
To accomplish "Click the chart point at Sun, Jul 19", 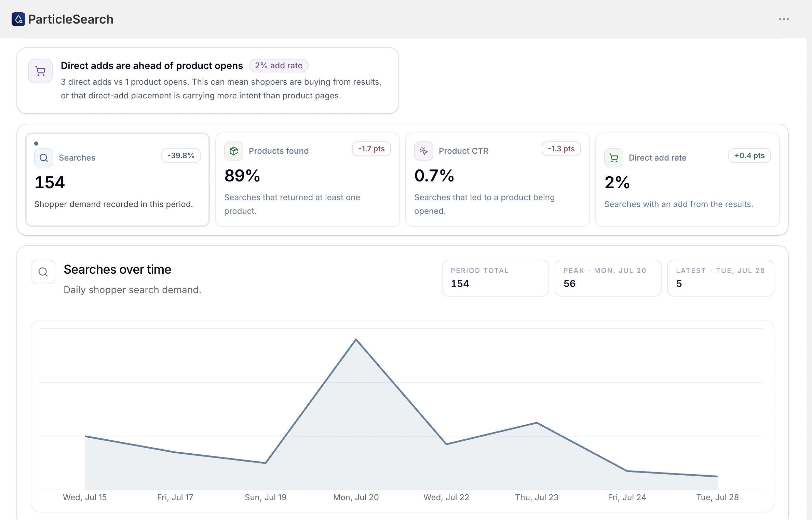I will (266, 463).
